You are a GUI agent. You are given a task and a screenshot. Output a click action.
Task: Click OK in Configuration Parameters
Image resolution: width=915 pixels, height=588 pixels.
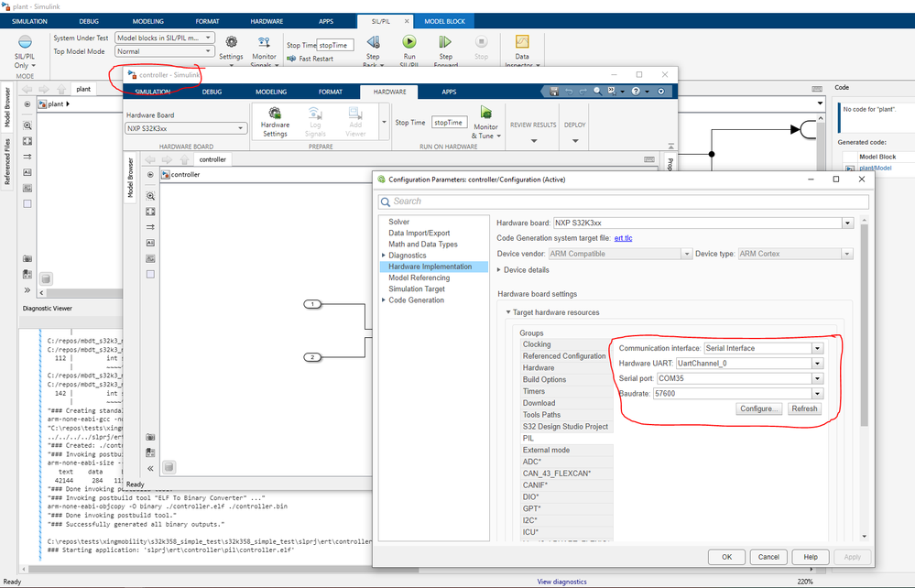click(726, 557)
